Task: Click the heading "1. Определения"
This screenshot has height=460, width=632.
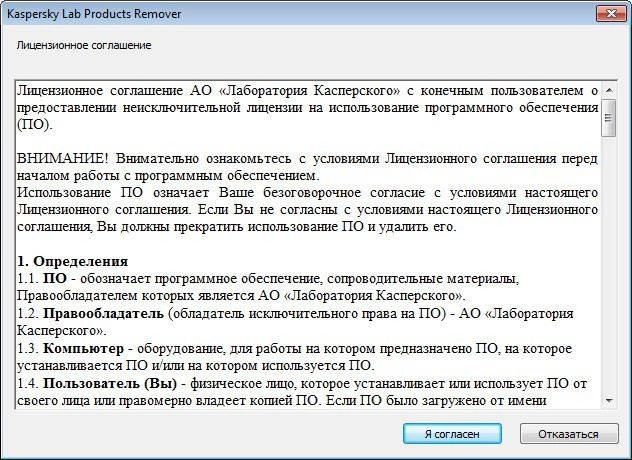Action: click(x=73, y=261)
